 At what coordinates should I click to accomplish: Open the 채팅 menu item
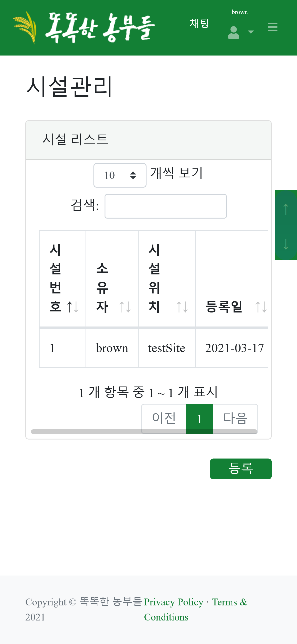click(199, 24)
